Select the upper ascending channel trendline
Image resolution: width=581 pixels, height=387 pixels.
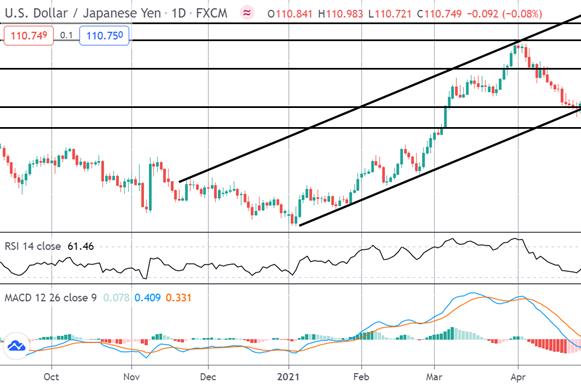click(x=380, y=99)
